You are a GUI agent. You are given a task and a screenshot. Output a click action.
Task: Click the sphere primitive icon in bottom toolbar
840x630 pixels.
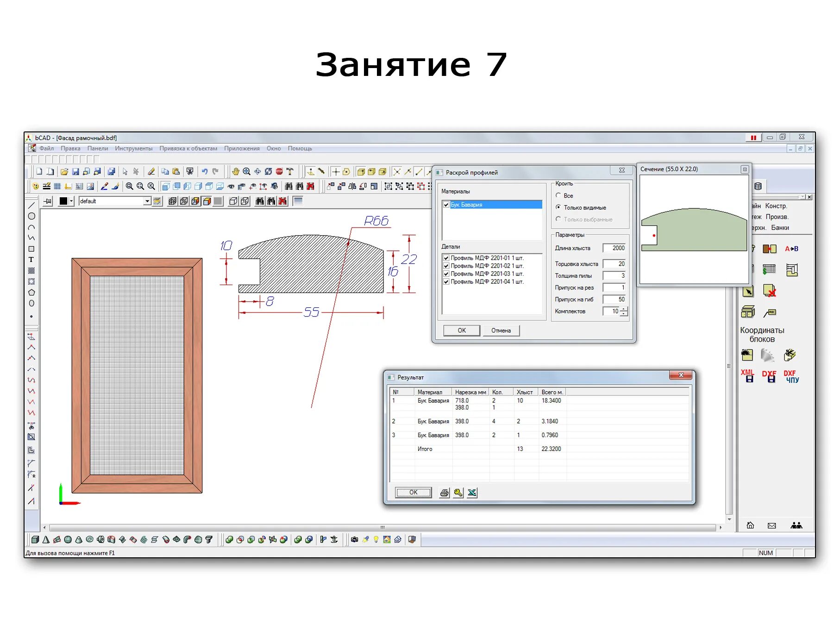(x=68, y=540)
